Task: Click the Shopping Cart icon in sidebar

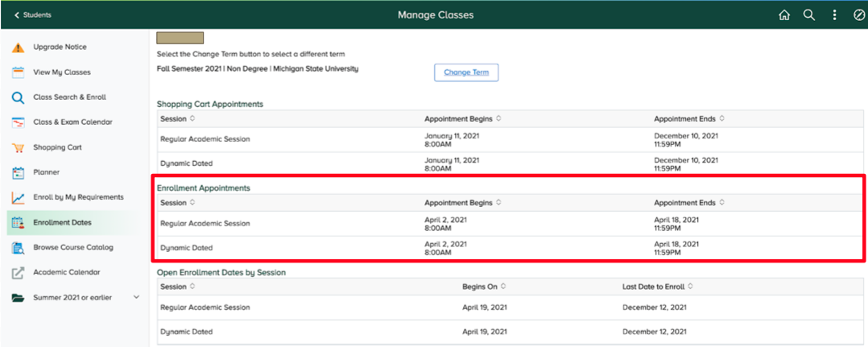Action: pos(18,148)
